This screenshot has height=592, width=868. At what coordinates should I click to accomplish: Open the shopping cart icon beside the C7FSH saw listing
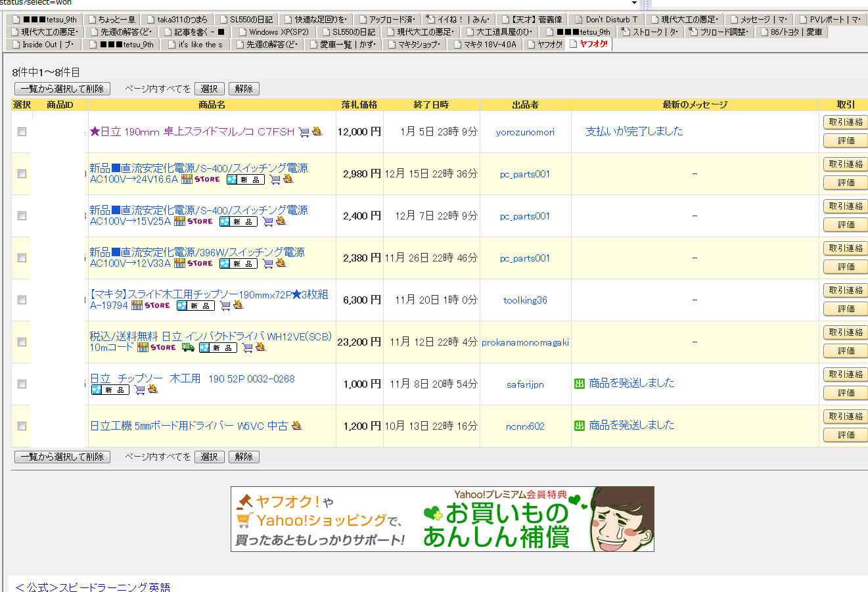(x=304, y=132)
